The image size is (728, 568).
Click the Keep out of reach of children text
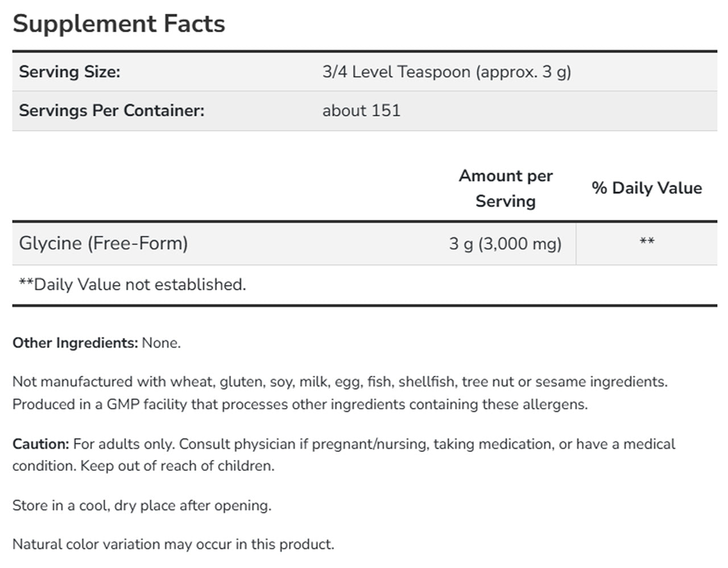point(177,466)
